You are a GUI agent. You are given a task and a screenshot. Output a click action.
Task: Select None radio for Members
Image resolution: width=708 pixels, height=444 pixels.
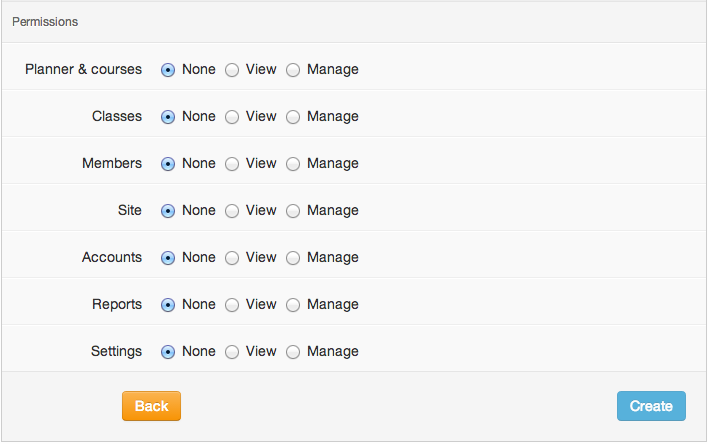pyautogui.click(x=168, y=164)
